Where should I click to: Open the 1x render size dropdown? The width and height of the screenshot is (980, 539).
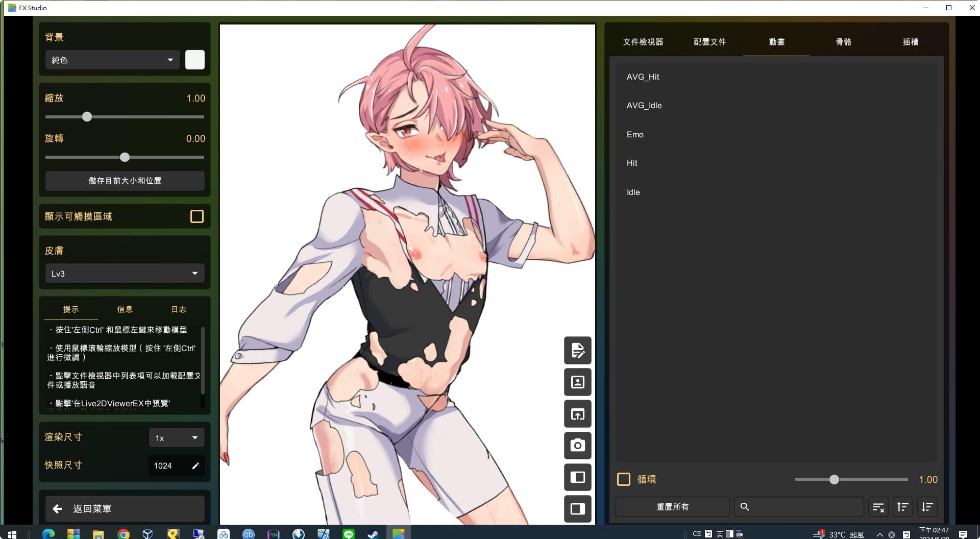(176, 438)
